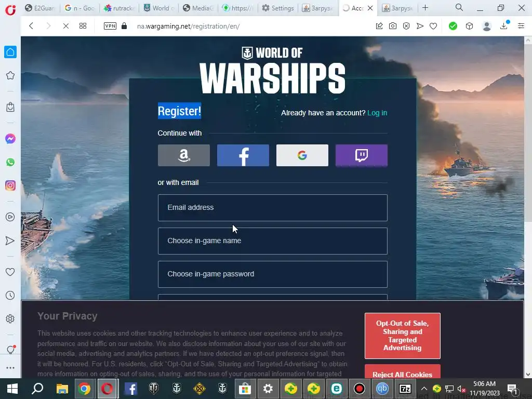Add page to favorites heart in address bar

click(x=433, y=26)
